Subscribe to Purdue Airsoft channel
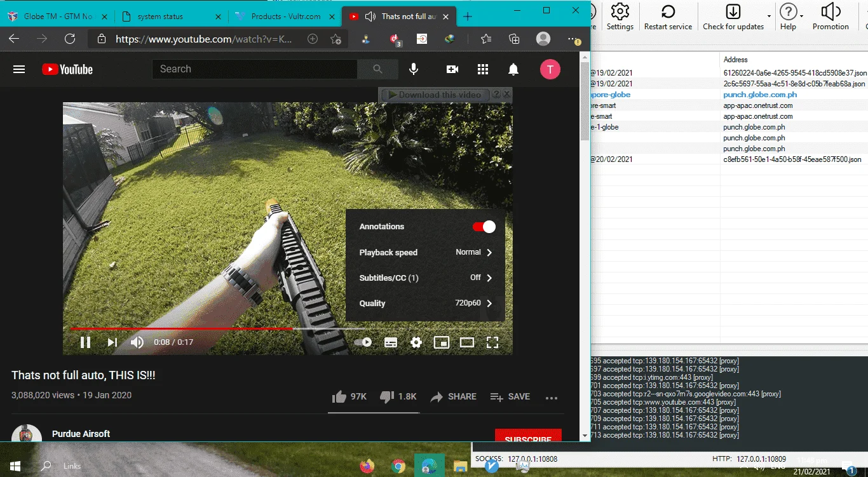868x477 pixels. pos(528,436)
